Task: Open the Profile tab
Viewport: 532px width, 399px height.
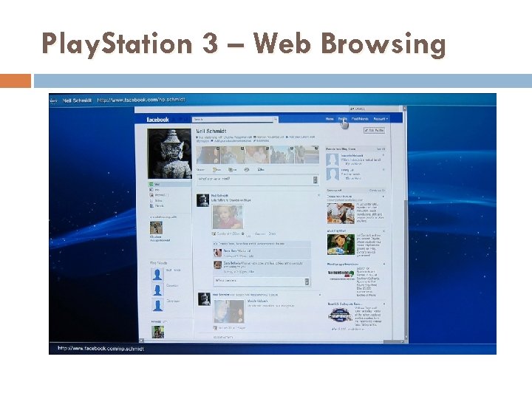Action: [342, 119]
